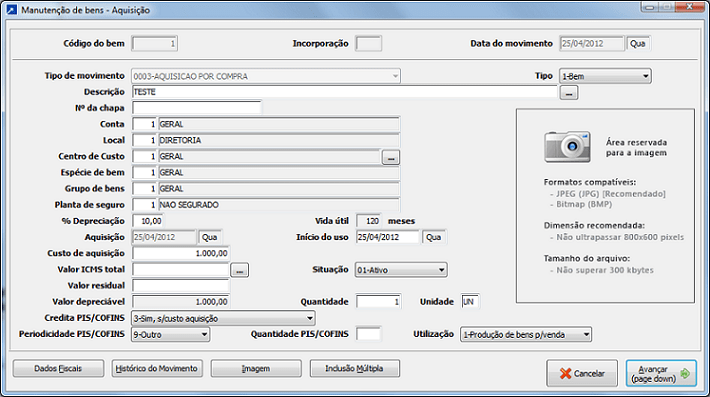Click the Imagem button
Viewport: 710px width, 397px height.
coord(256,368)
